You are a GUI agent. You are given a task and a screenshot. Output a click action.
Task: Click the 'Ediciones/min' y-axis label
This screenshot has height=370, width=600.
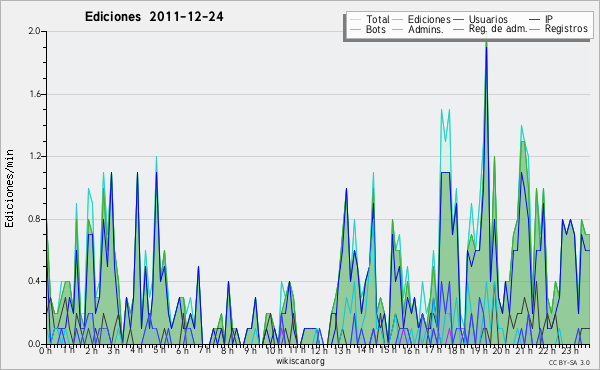9,188
